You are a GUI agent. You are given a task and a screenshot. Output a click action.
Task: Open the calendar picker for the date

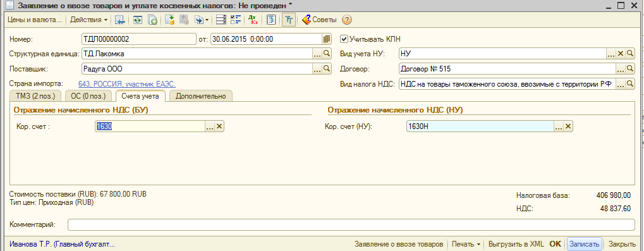pyautogui.click(x=327, y=39)
